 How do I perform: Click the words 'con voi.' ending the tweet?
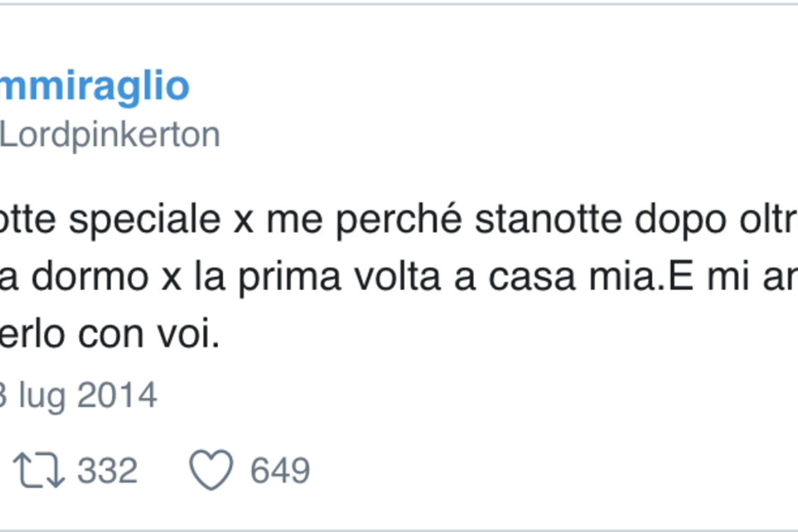pos(149,335)
